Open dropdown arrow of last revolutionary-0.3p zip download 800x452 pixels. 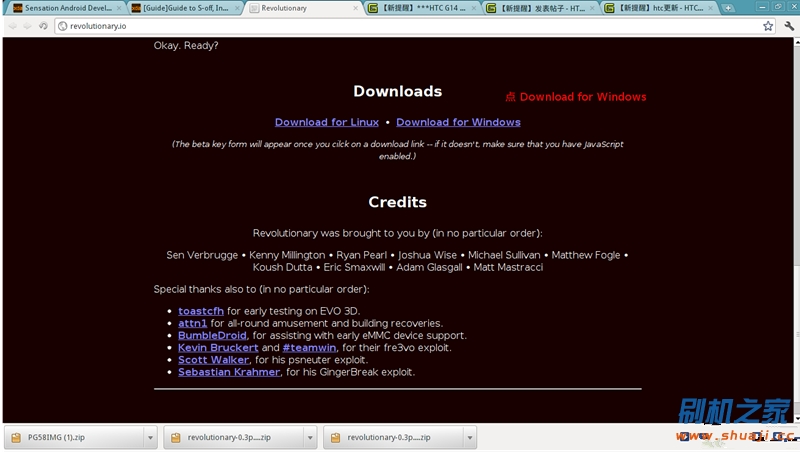(x=469, y=438)
